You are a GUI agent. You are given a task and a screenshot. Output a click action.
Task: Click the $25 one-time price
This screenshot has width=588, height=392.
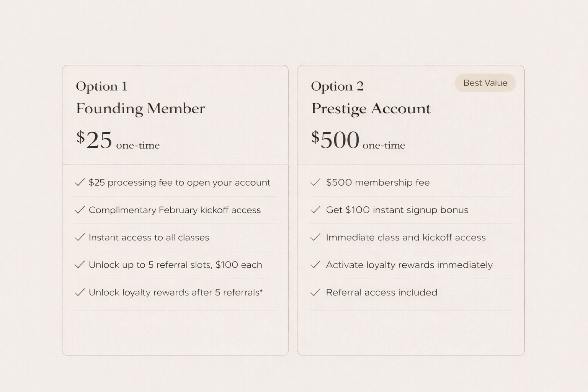[x=118, y=140]
